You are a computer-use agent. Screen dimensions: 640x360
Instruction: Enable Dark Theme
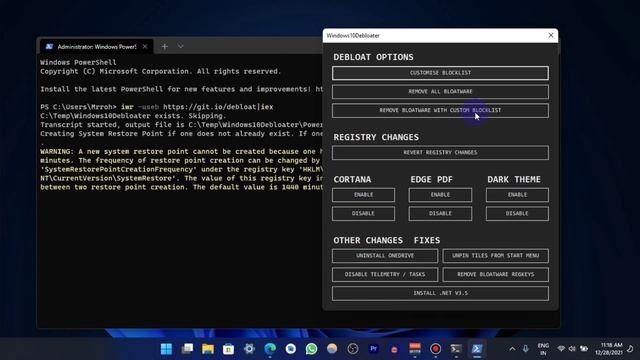(517, 195)
